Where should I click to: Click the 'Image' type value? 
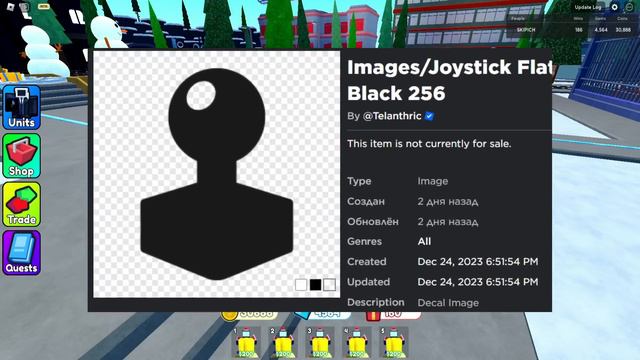click(433, 181)
